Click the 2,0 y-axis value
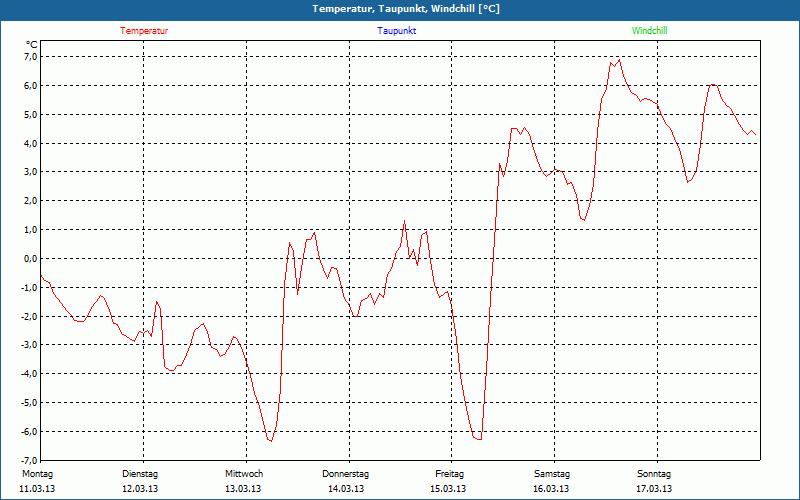 [30, 201]
